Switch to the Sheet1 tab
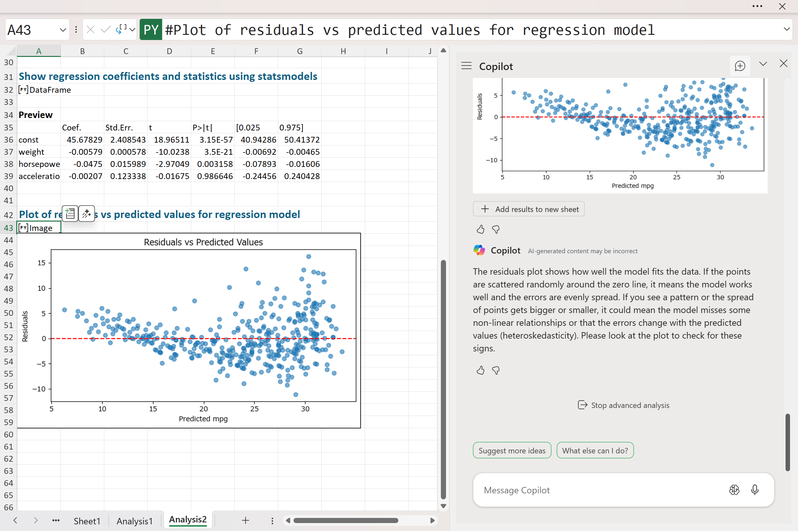798x532 pixels. click(87, 521)
